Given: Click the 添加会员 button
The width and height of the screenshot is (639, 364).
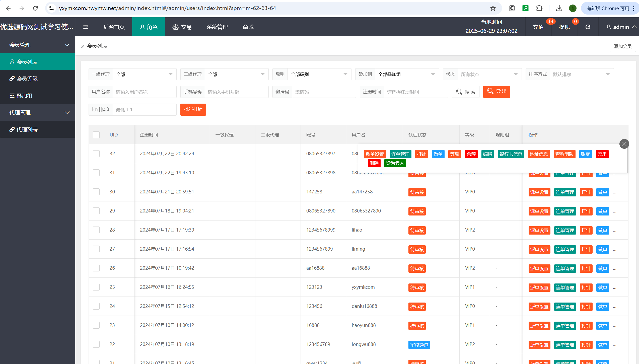Looking at the screenshot, I should point(622,46).
